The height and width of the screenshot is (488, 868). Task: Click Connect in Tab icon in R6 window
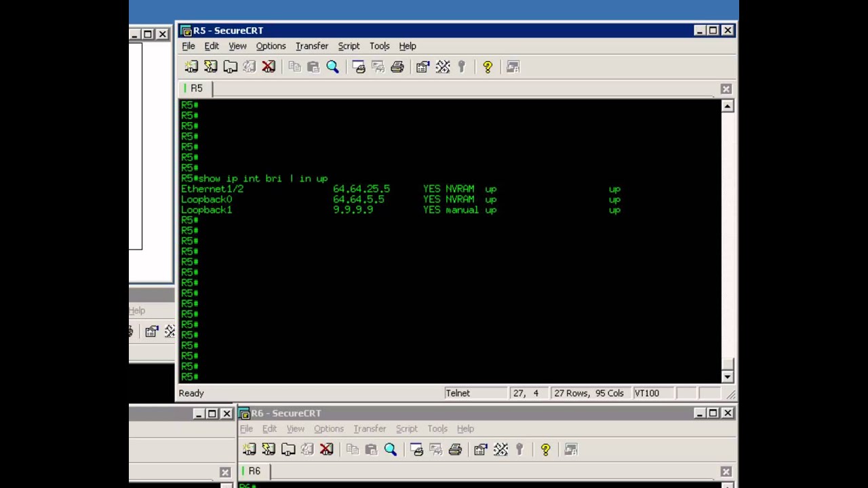pyautogui.click(x=288, y=449)
